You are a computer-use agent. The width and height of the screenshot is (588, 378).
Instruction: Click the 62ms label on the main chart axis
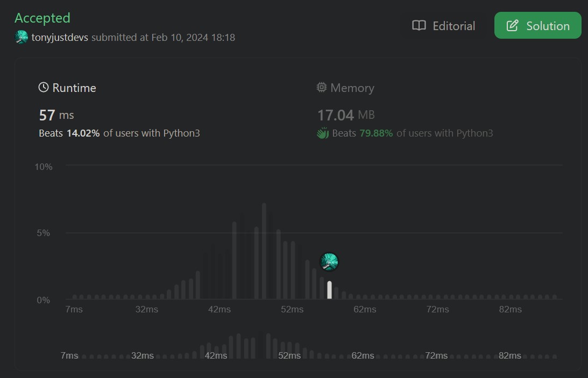(365, 309)
